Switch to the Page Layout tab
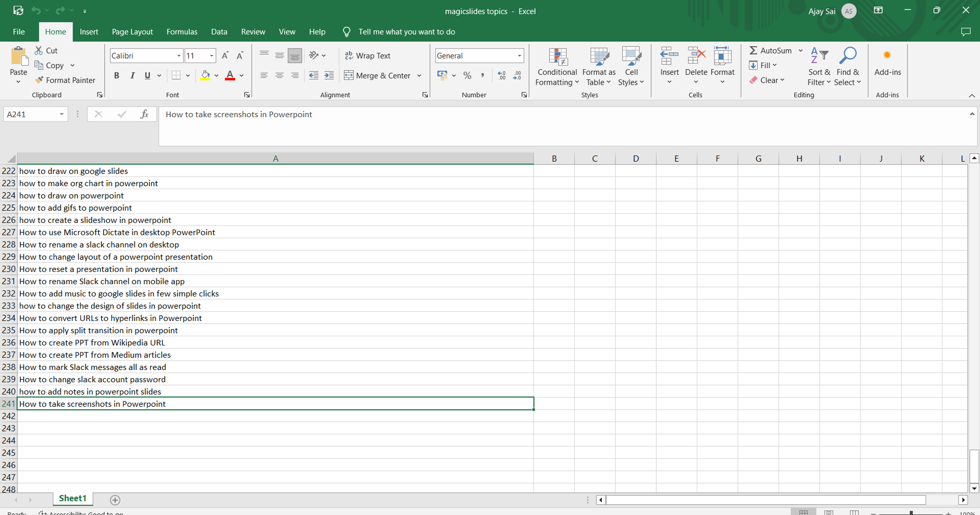 [x=132, y=32]
